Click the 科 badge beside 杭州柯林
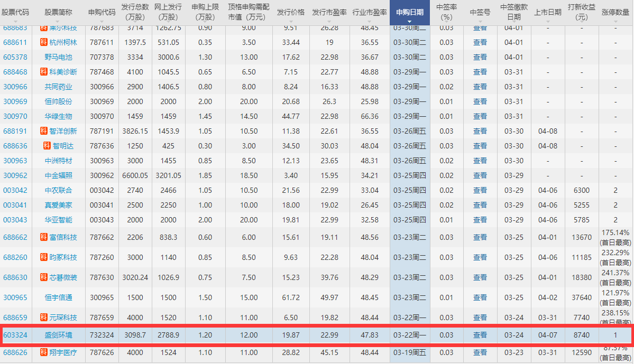 (44, 42)
